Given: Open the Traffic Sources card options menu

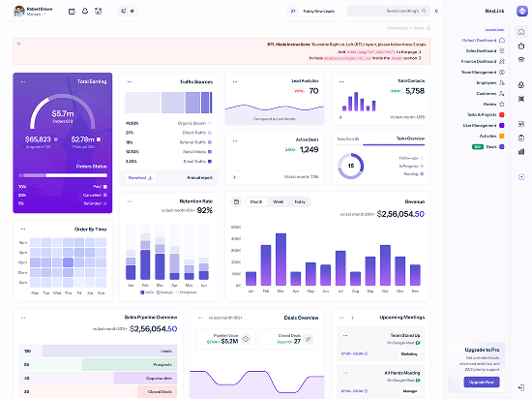Looking at the screenshot, I should [x=130, y=82].
